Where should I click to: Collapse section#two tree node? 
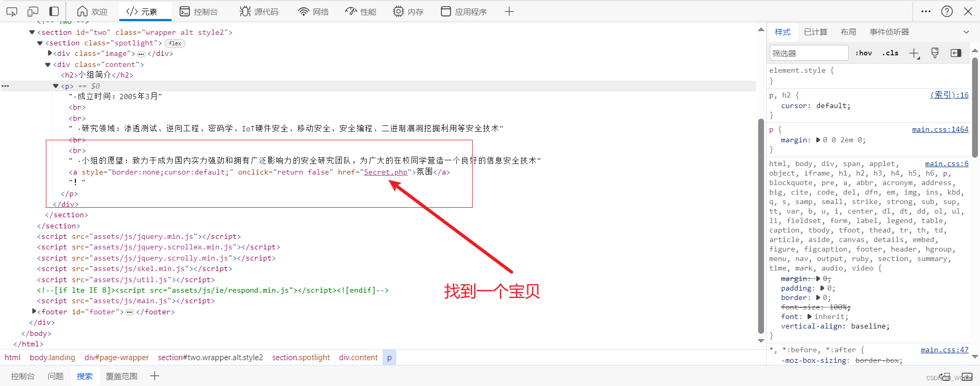click(32, 32)
